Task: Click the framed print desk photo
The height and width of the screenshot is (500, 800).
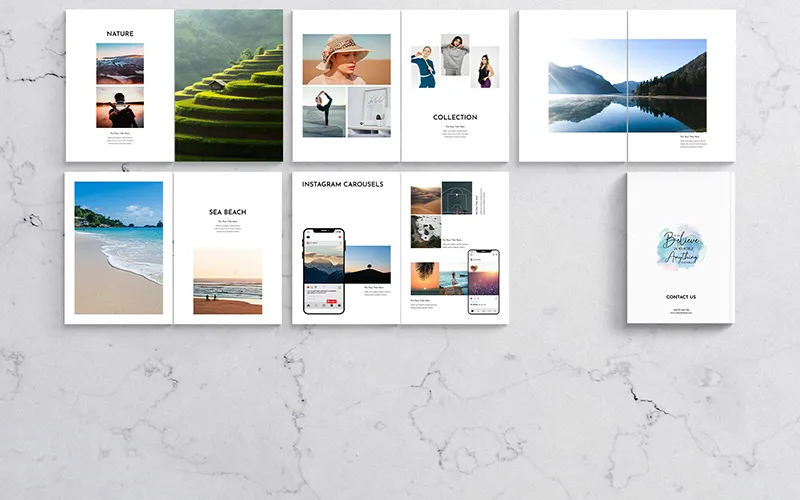Action: click(x=369, y=112)
